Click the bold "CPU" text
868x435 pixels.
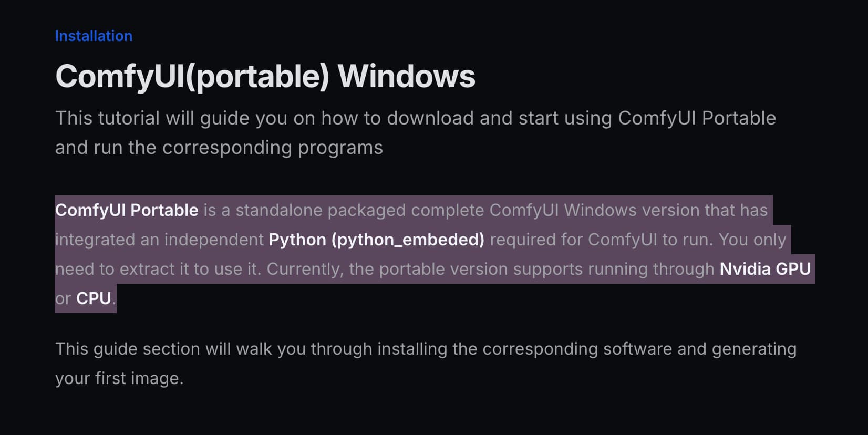click(x=94, y=298)
